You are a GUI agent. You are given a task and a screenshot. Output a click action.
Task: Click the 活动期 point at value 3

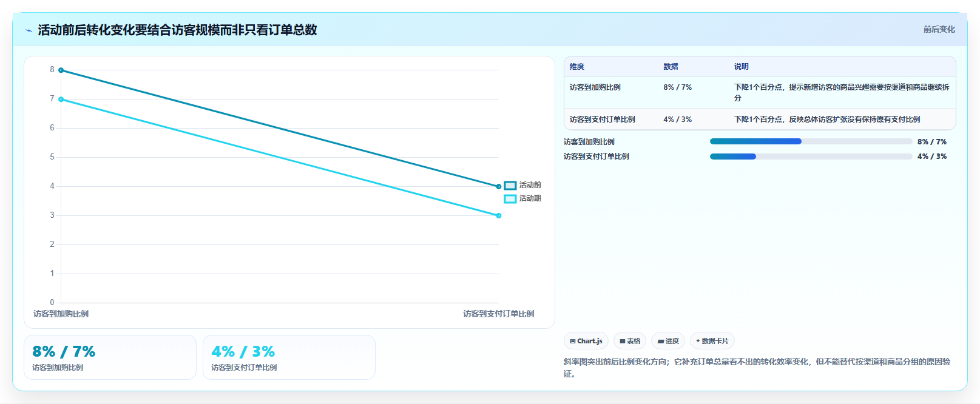click(x=499, y=216)
